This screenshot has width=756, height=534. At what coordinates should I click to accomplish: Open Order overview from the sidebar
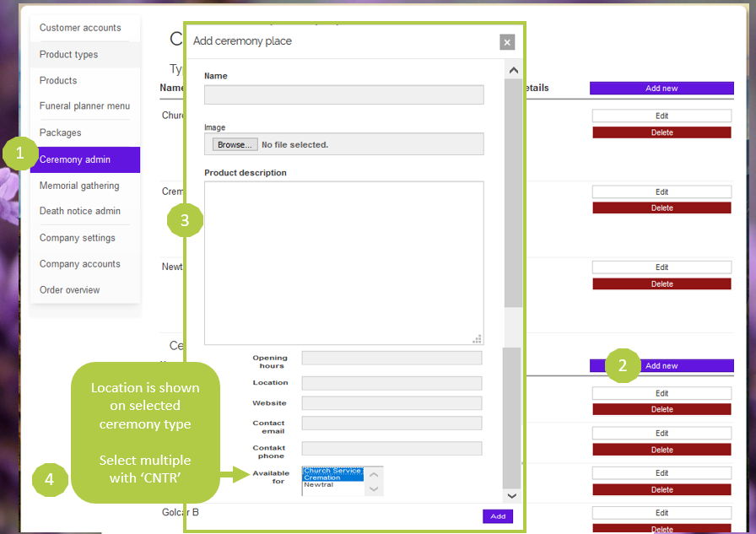point(69,290)
